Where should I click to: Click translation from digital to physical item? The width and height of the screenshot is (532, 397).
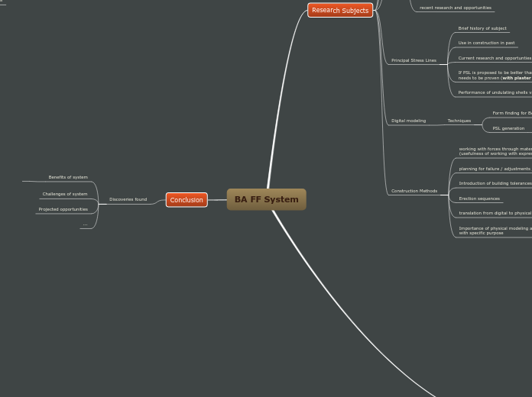click(495, 213)
